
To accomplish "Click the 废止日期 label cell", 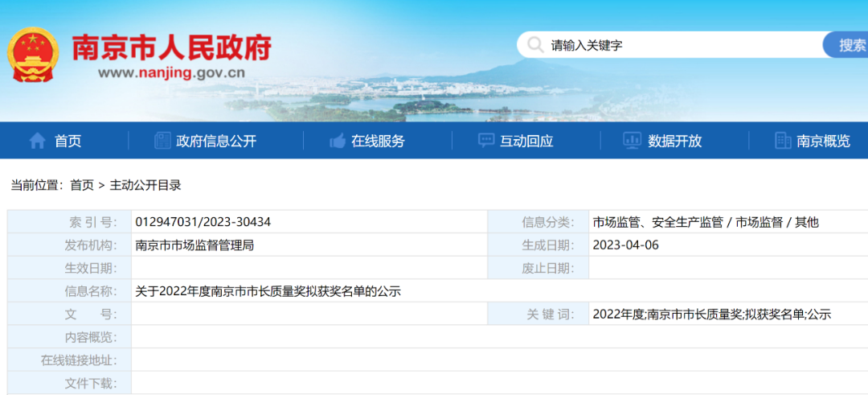I will tap(538, 269).
